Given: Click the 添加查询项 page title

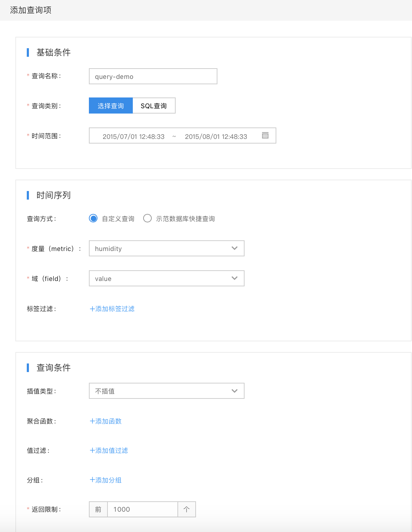Looking at the screenshot, I should point(31,10).
